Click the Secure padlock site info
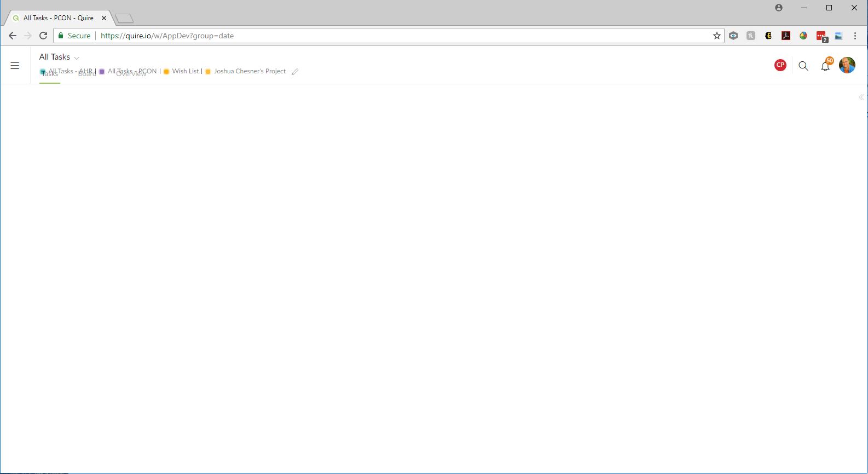 click(x=74, y=36)
